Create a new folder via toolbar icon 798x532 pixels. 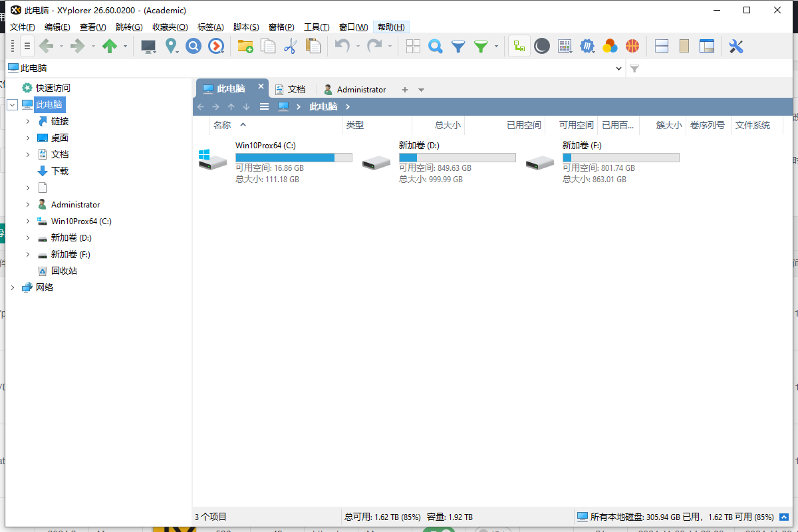coord(245,46)
